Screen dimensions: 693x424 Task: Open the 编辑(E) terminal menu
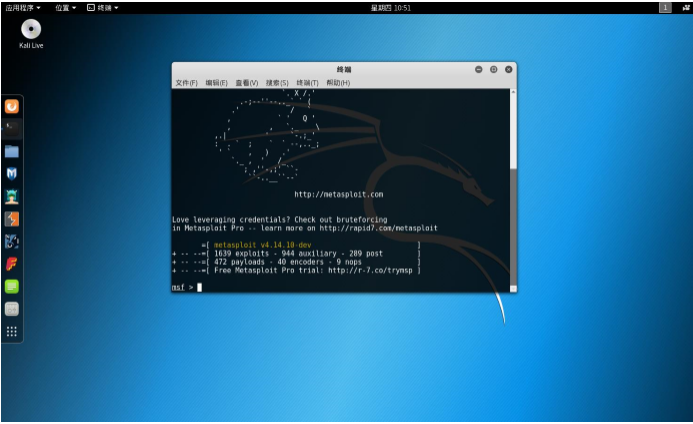click(x=217, y=83)
